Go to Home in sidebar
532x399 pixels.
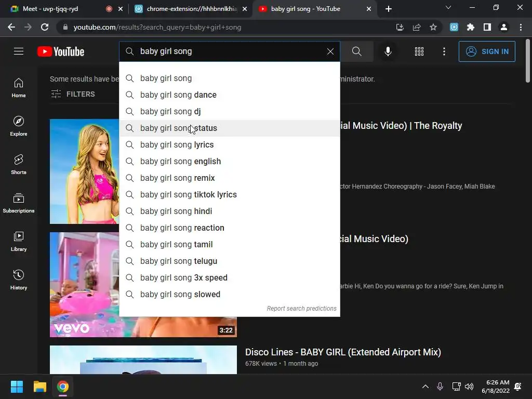pyautogui.click(x=19, y=88)
